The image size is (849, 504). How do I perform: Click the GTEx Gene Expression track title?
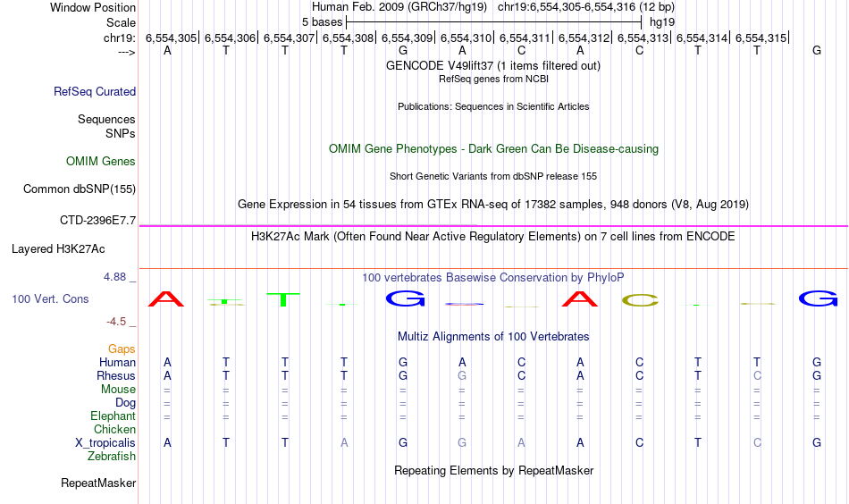(x=493, y=204)
